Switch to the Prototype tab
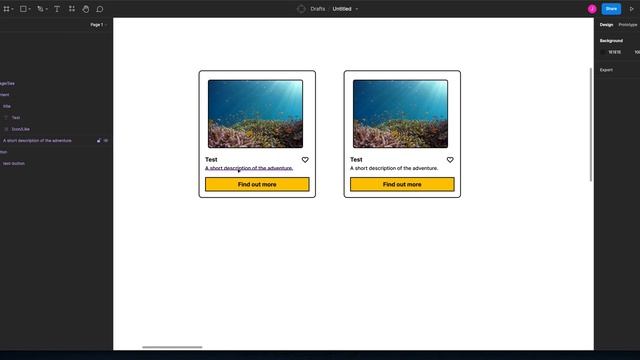This screenshot has height=360, width=640. coord(628,25)
